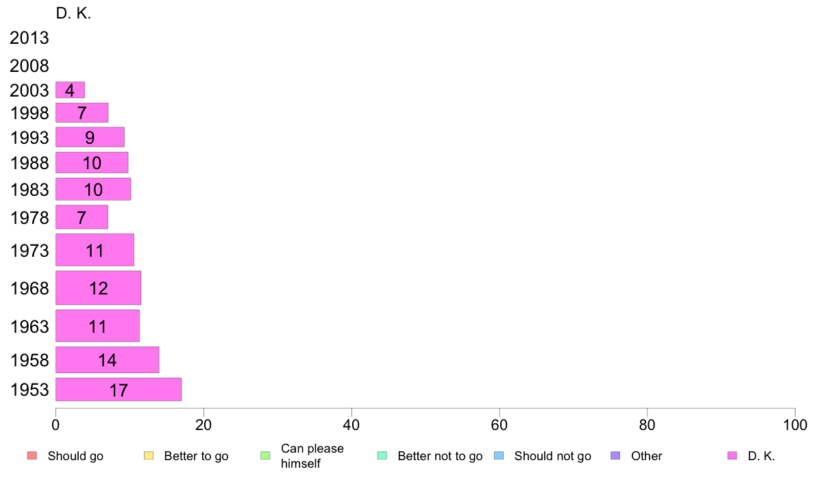Click the Should not go legend label
Viewport: 814px width, 504px height.
(x=552, y=456)
